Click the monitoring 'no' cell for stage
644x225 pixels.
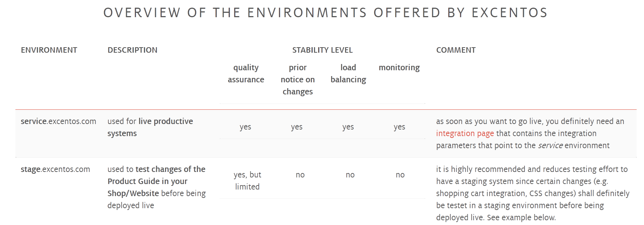pos(400,175)
